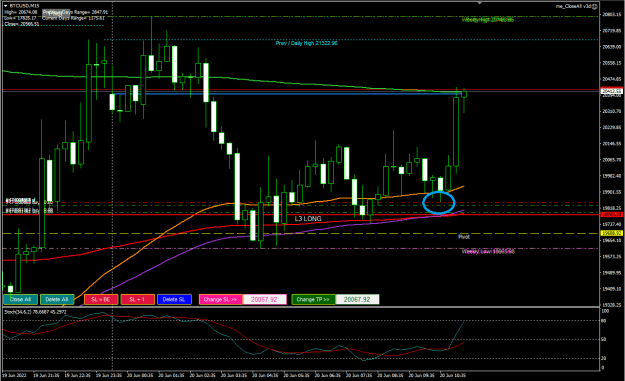The height and width of the screenshot is (381, 625).
Task: Click the pink Change SL >> button
Action: (x=220, y=299)
